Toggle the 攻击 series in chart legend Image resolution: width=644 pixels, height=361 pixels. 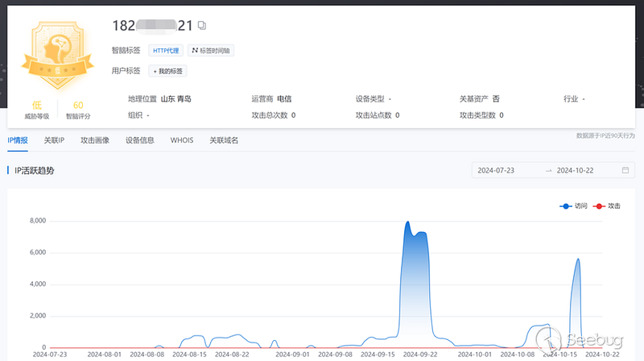tap(607, 206)
